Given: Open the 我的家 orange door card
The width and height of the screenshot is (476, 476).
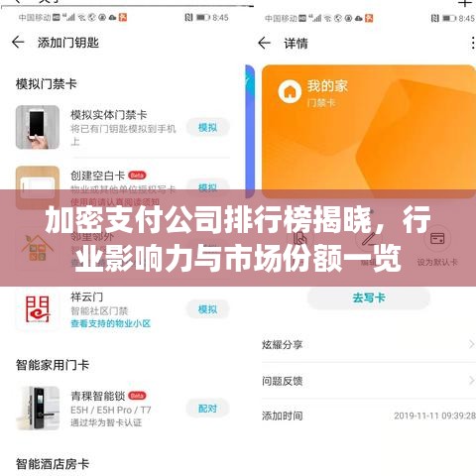Looking at the screenshot, I should 369,132.
